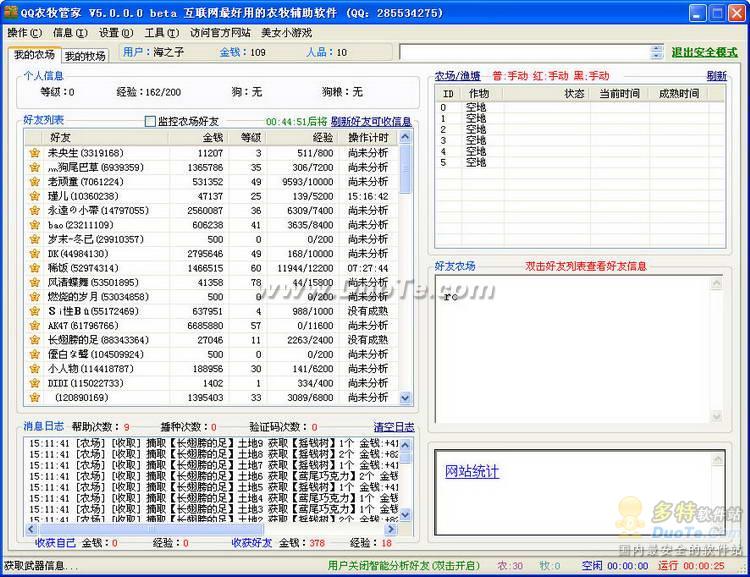Click the message log scroll-down arrow

point(405,515)
